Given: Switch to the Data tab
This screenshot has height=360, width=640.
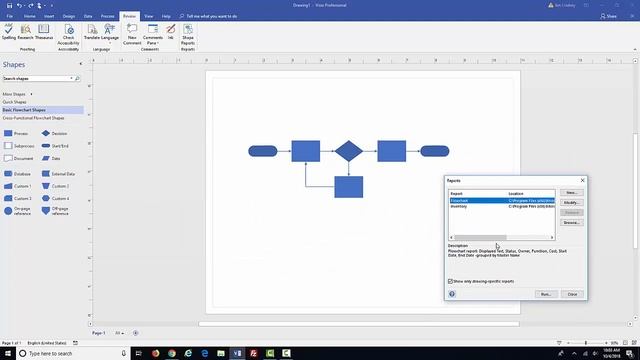Looking at the screenshot, I should [x=88, y=16].
